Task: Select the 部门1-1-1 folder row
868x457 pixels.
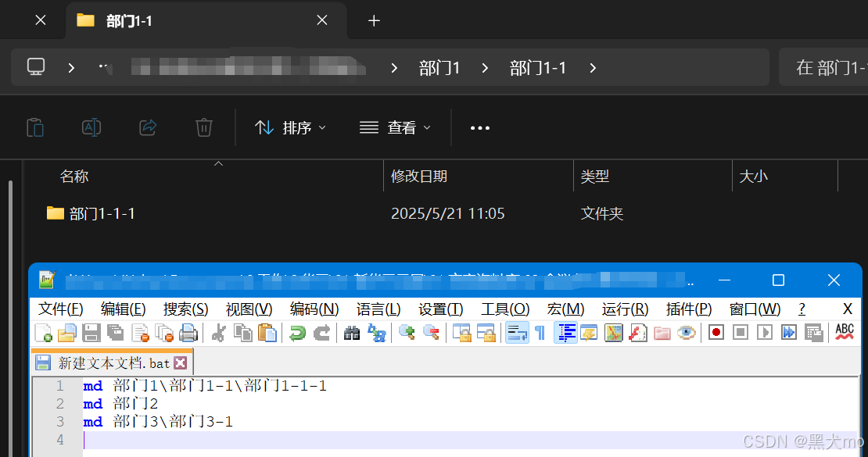Action: 335,213
